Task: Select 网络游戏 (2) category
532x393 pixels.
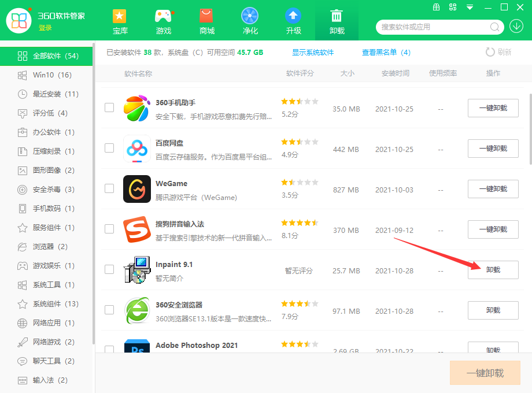Action: coord(46,342)
